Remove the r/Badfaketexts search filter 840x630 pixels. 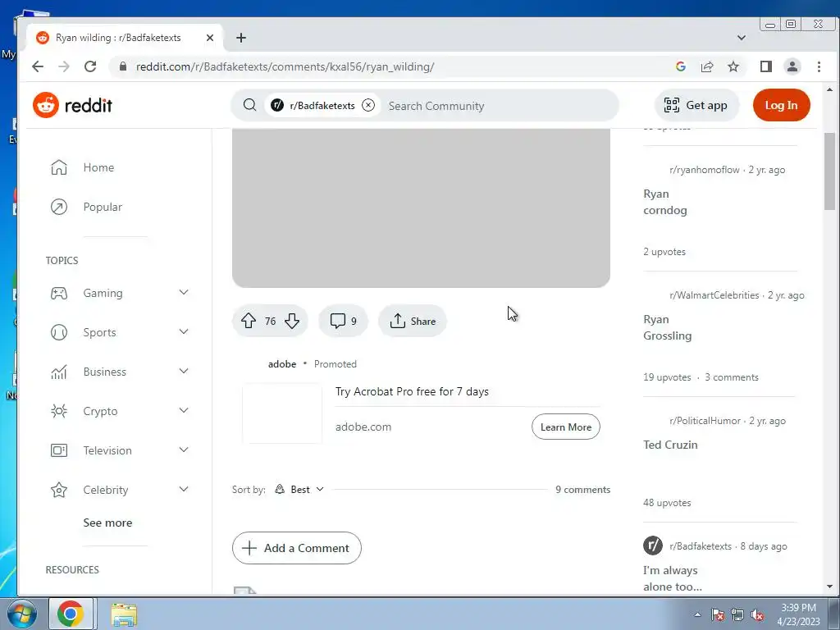coord(368,106)
